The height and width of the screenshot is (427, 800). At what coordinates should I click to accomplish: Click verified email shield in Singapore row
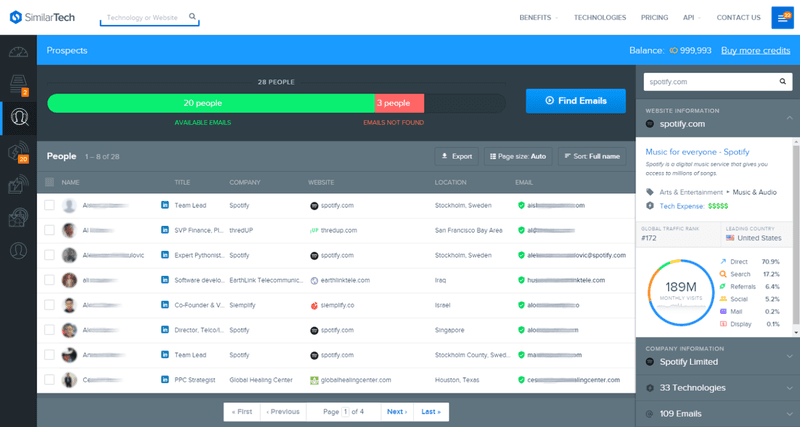point(521,330)
